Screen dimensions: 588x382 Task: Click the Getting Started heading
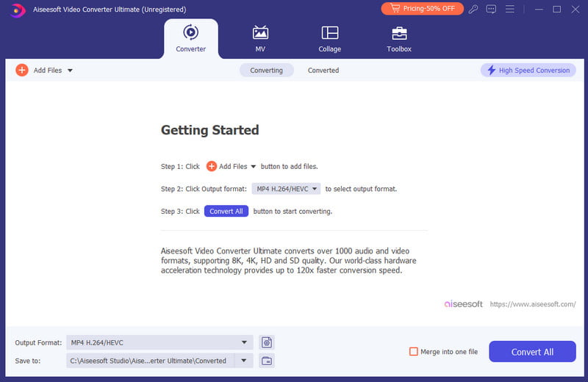[x=210, y=130]
